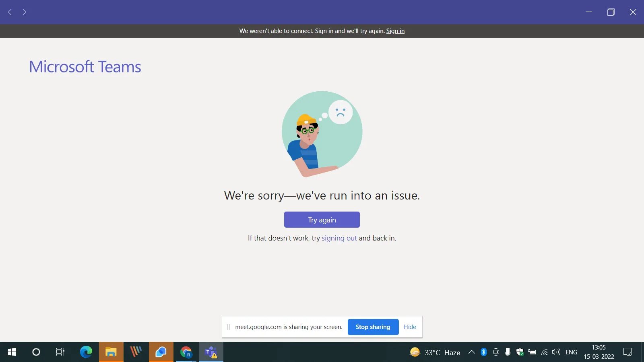Open the striped W app in taskbar
Image resolution: width=644 pixels, height=362 pixels.
pos(136,352)
